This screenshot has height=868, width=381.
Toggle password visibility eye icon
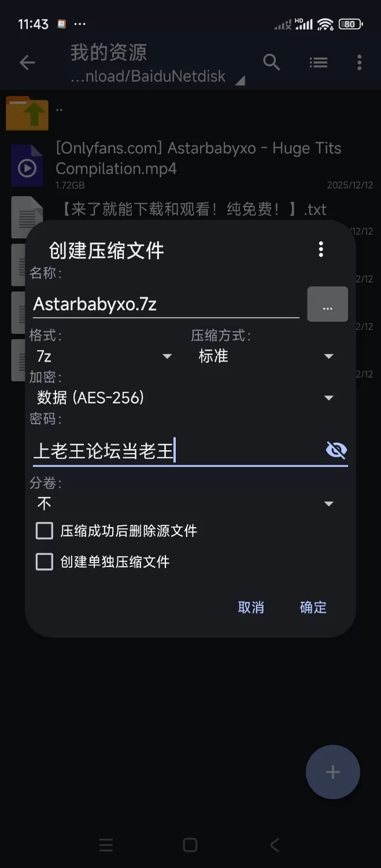point(336,450)
